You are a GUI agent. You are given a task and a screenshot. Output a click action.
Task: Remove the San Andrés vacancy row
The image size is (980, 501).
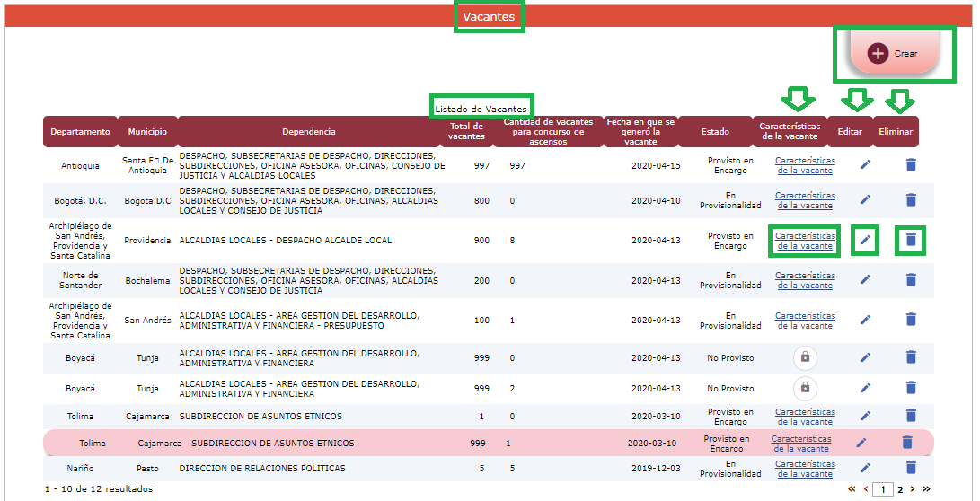(911, 320)
